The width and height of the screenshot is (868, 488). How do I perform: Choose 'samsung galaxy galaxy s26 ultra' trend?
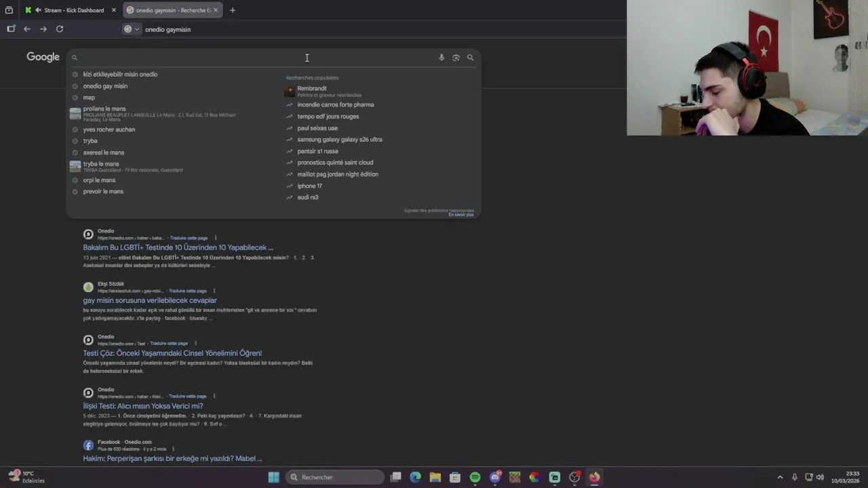(339, 140)
